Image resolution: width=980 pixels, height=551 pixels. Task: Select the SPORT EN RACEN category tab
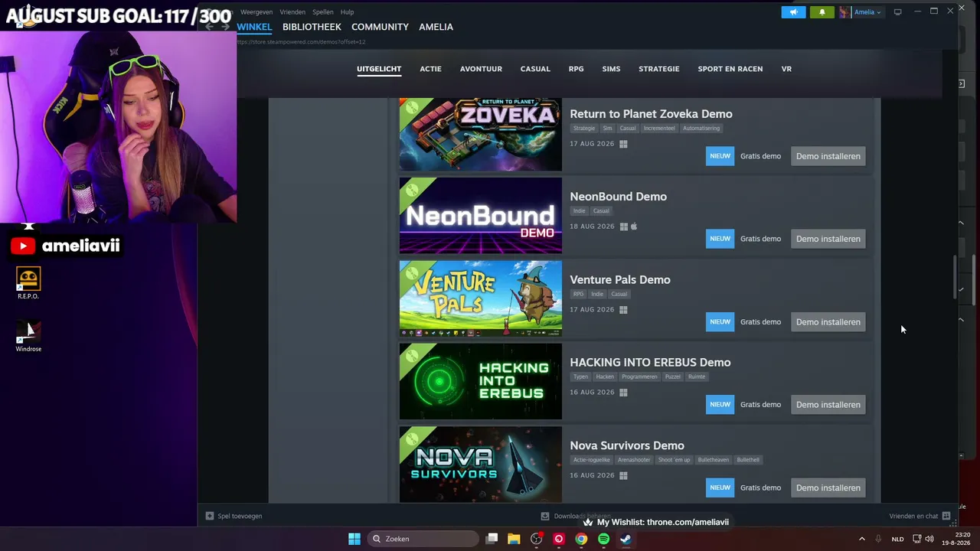pyautogui.click(x=730, y=69)
